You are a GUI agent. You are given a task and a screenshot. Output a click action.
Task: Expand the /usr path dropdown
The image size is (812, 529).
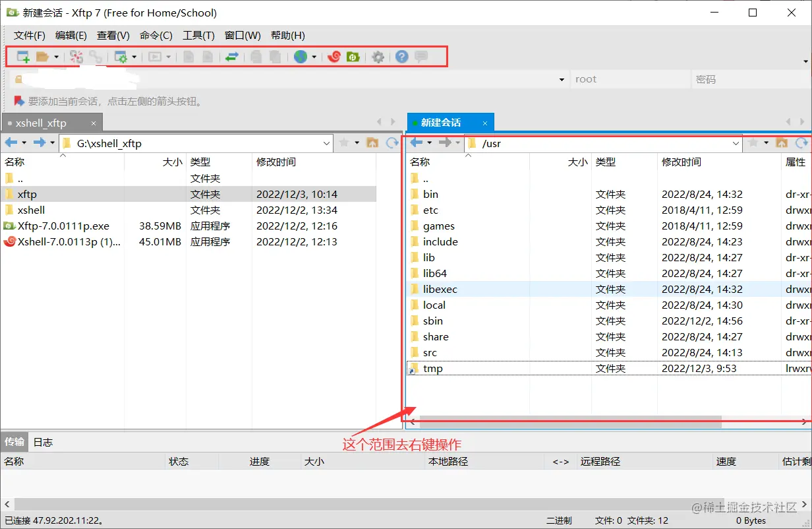pyautogui.click(x=737, y=143)
